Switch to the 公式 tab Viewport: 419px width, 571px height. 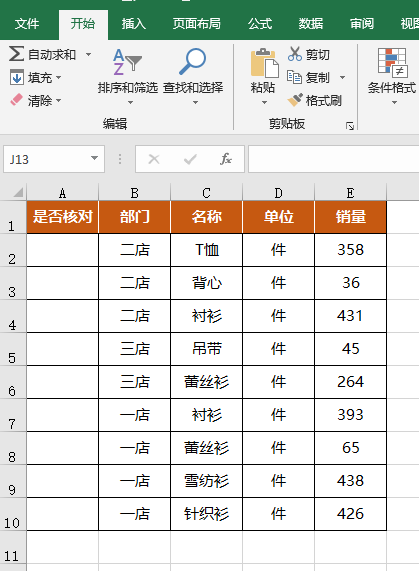pyautogui.click(x=260, y=24)
